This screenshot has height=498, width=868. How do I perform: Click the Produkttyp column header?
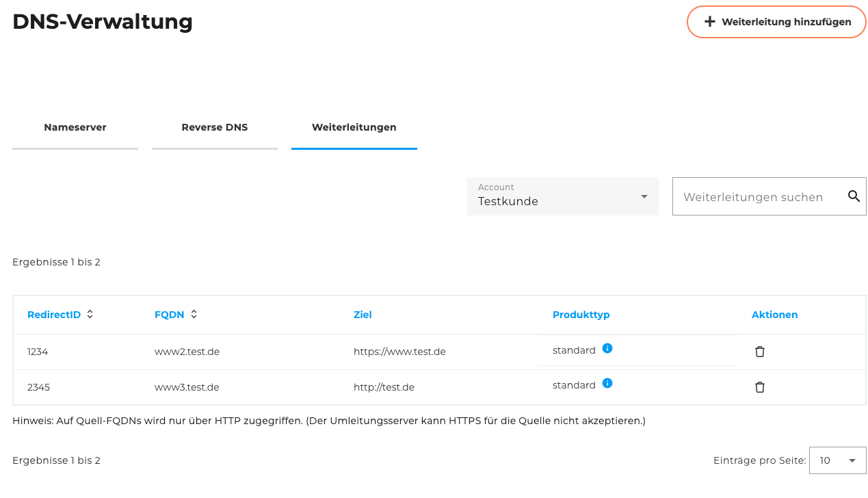[581, 315]
